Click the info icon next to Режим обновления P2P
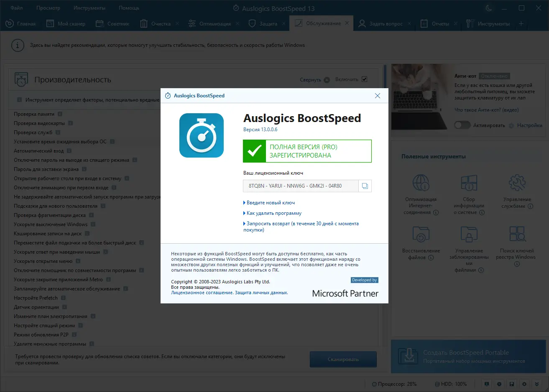Image resolution: width=549 pixels, height=392 pixels. click(74, 335)
